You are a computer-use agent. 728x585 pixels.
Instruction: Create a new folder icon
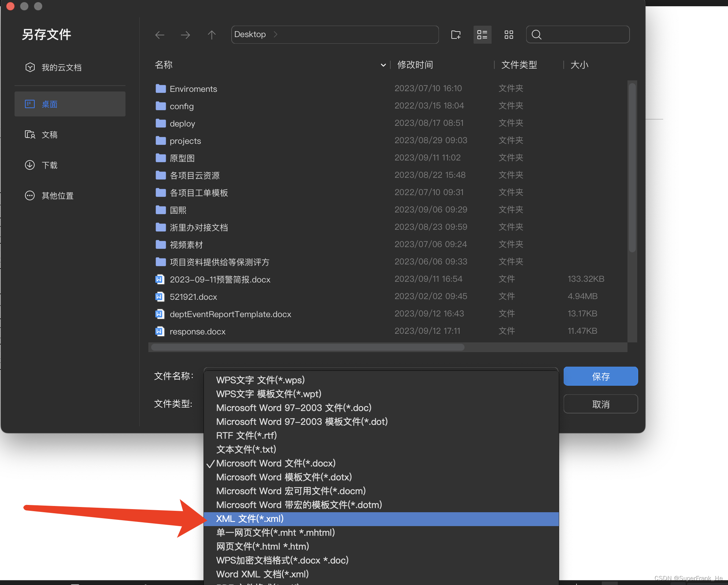[x=456, y=35]
